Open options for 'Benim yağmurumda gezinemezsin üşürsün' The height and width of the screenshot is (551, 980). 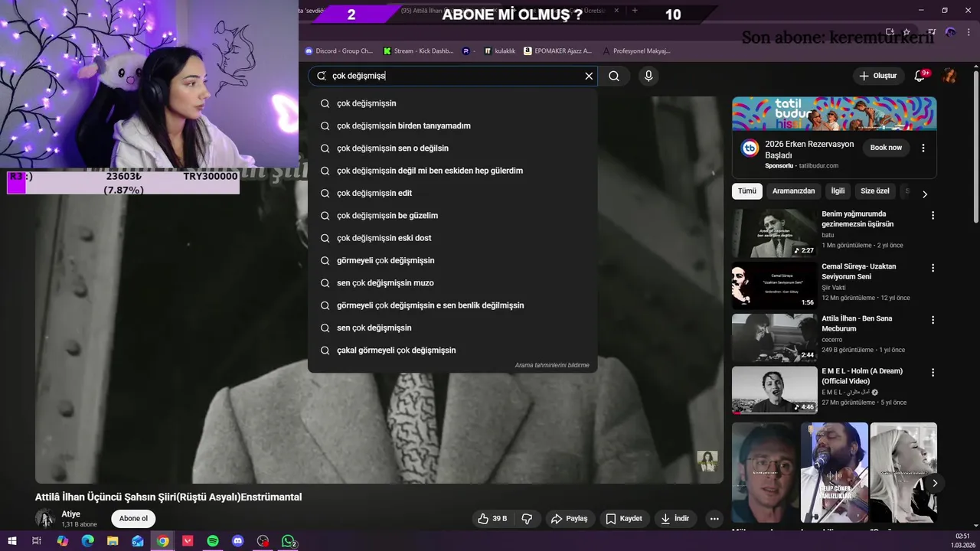click(x=933, y=216)
